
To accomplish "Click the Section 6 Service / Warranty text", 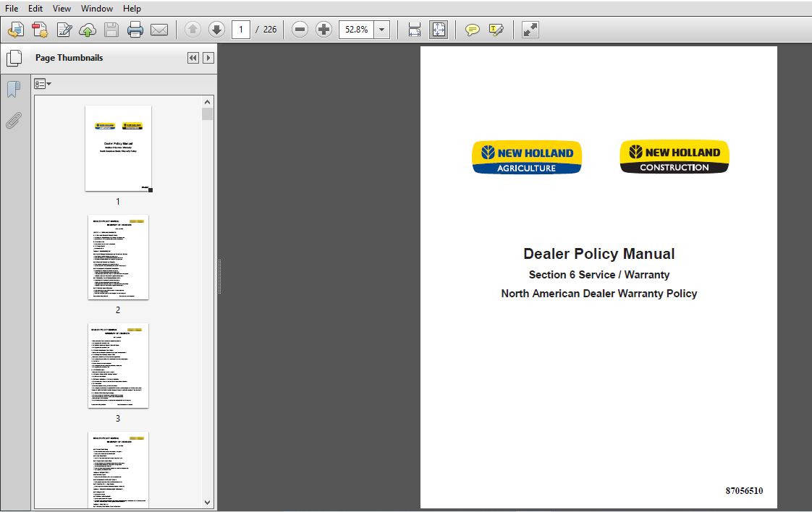I will pyautogui.click(x=599, y=275).
